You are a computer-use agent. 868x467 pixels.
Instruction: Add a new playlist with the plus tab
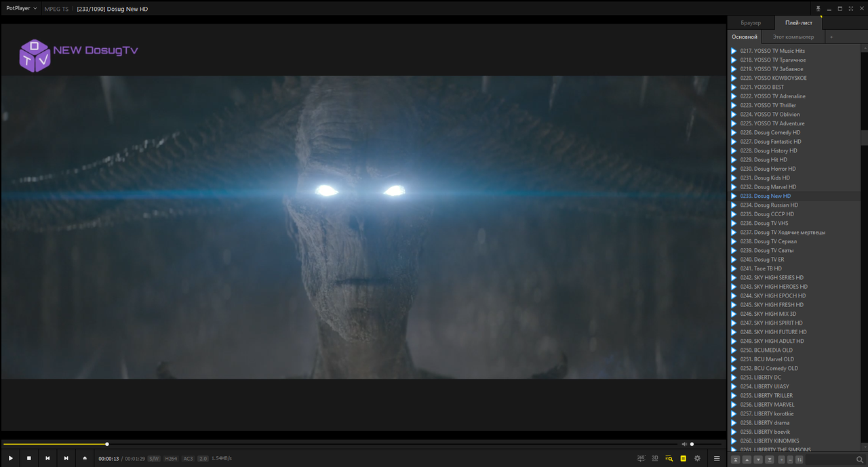[x=831, y=37]
